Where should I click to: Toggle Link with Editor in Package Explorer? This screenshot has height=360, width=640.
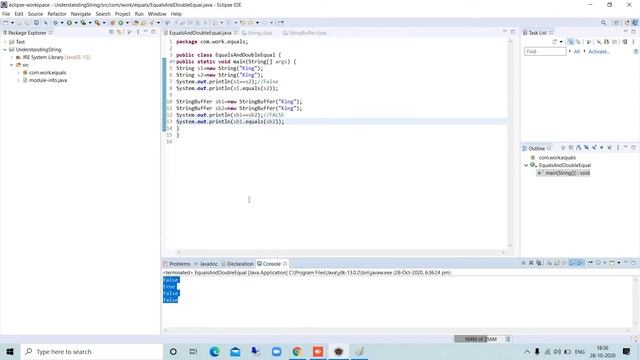point(119,32)
